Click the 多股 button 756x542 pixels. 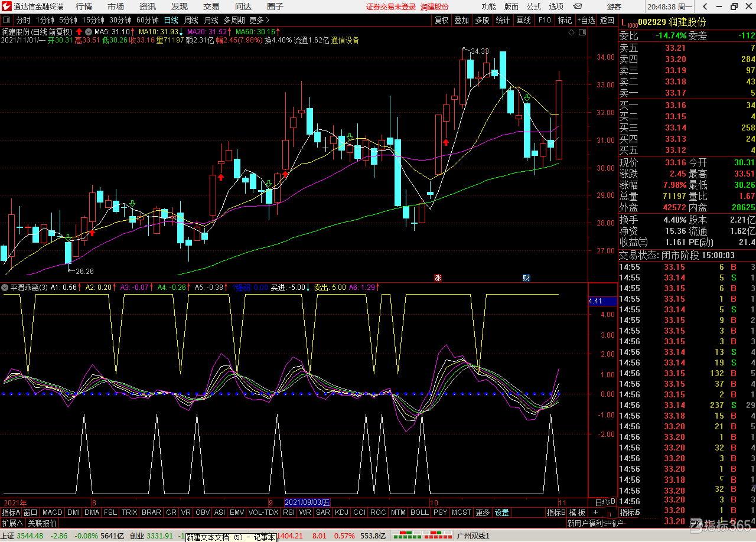tap(482, 20)
